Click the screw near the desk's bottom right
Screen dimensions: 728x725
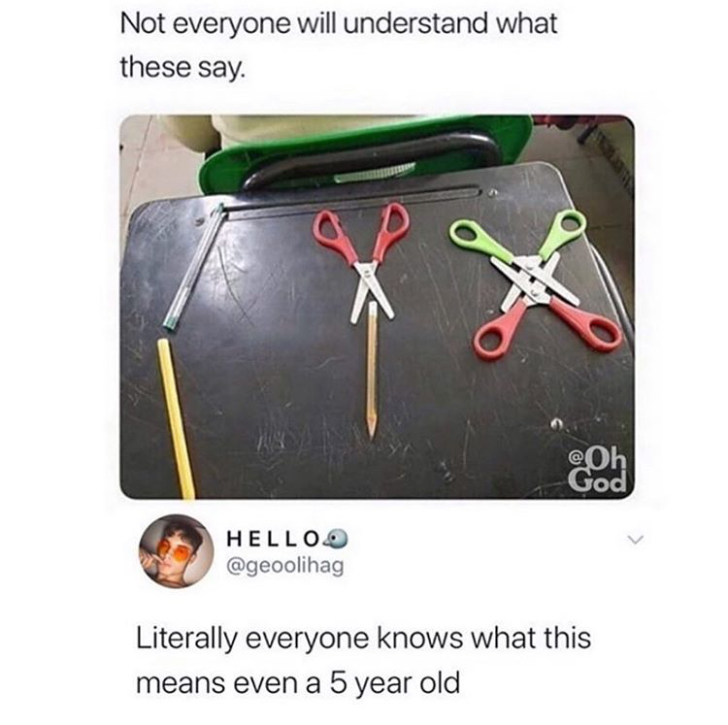[557, 423]
